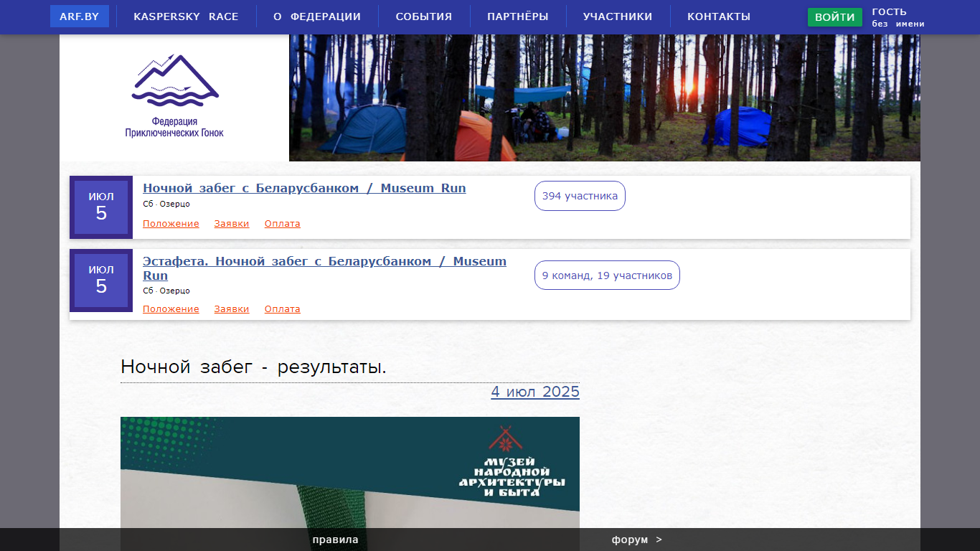Click the ИЮЛ 5 date tile of Ночной забег
This screenshot has height=551, width=980.
click(101, 207)
